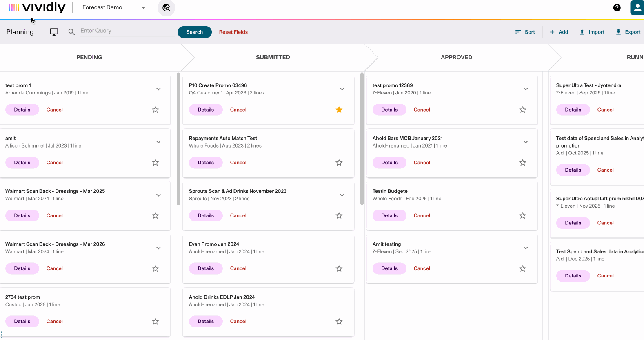Click Add to create new promotion

coord(559,32)
